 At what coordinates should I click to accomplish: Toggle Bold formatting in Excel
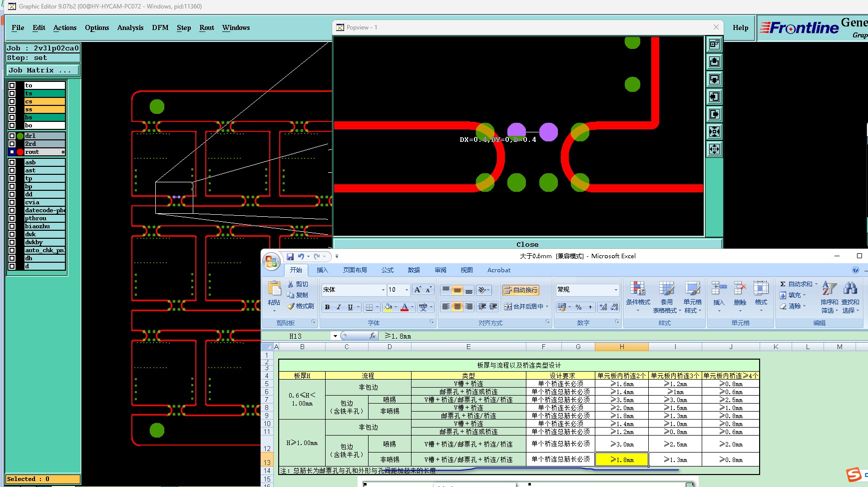(327, 307)
